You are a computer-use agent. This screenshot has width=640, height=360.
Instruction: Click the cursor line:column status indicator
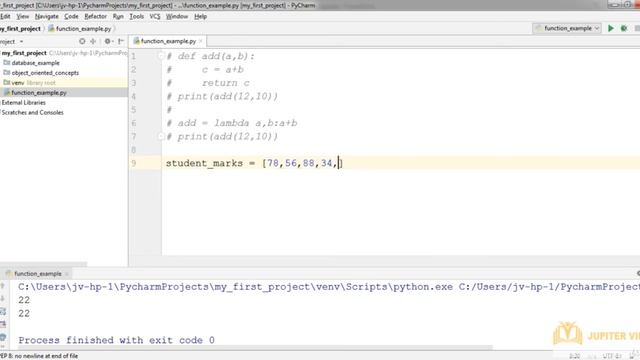click(x=574, y=356)
